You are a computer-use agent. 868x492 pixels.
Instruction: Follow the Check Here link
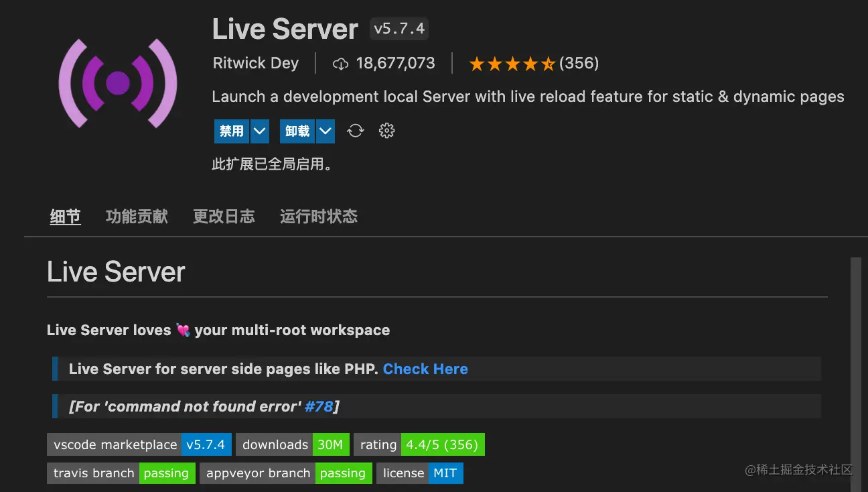(x=425, y=369)
